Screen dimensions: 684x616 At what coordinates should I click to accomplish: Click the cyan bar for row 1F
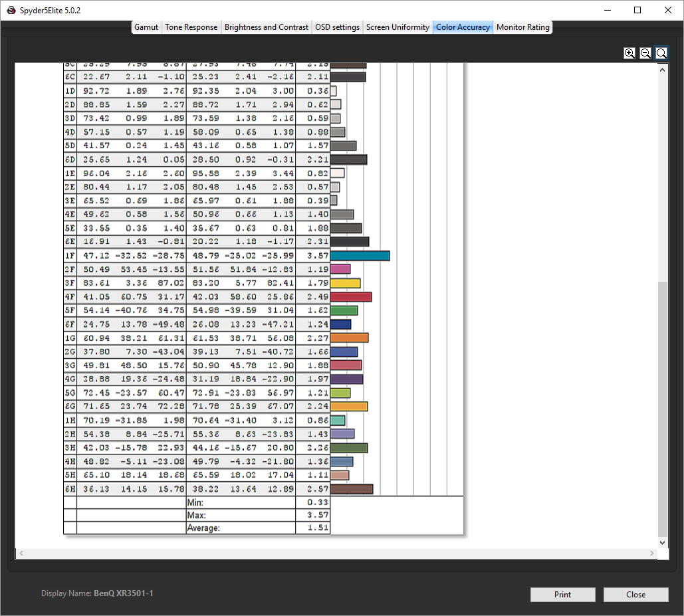tap(360, 256)
